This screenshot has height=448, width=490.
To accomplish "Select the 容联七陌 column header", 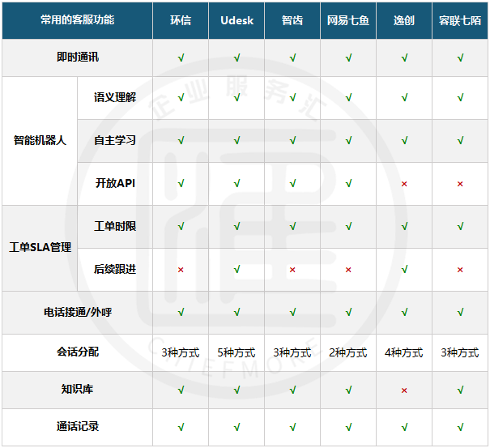I will pos(460,20).
